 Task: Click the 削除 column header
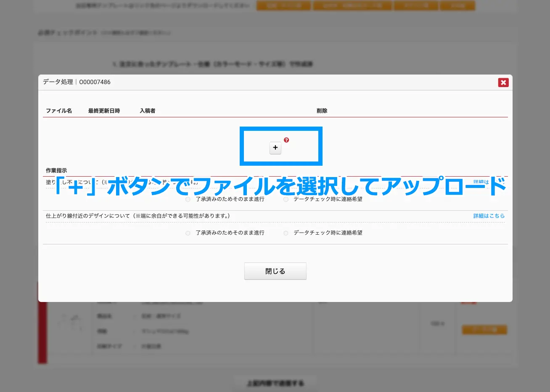321,111
